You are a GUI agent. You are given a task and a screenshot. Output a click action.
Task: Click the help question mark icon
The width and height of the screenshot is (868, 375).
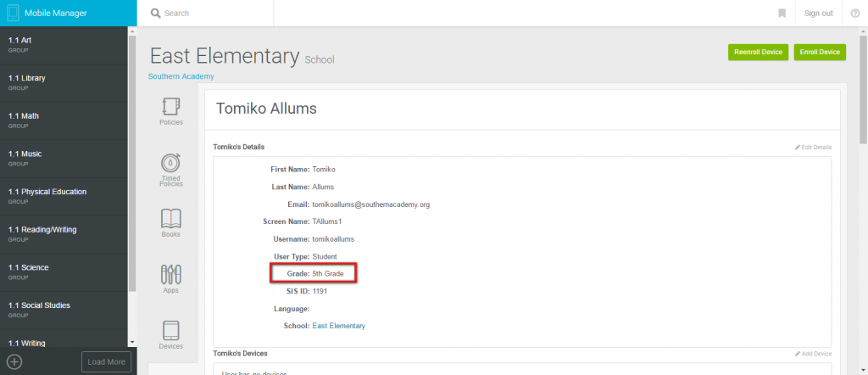854,14
